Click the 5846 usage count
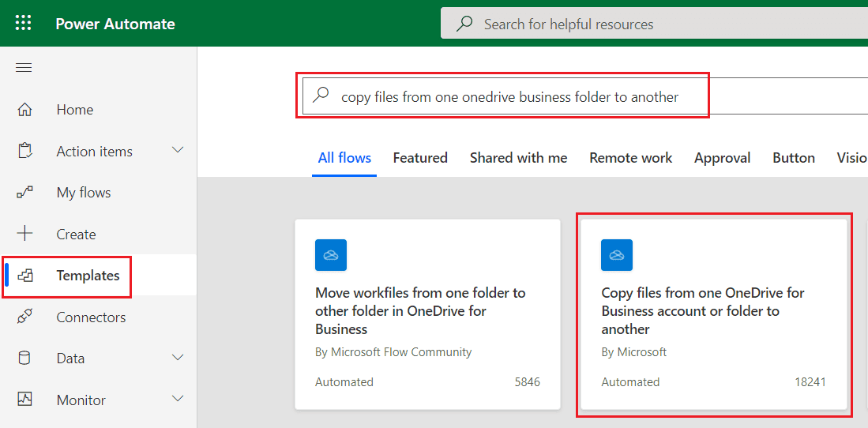Image resolution: width=868 pixels, height=428 pixels. point(527,382)
